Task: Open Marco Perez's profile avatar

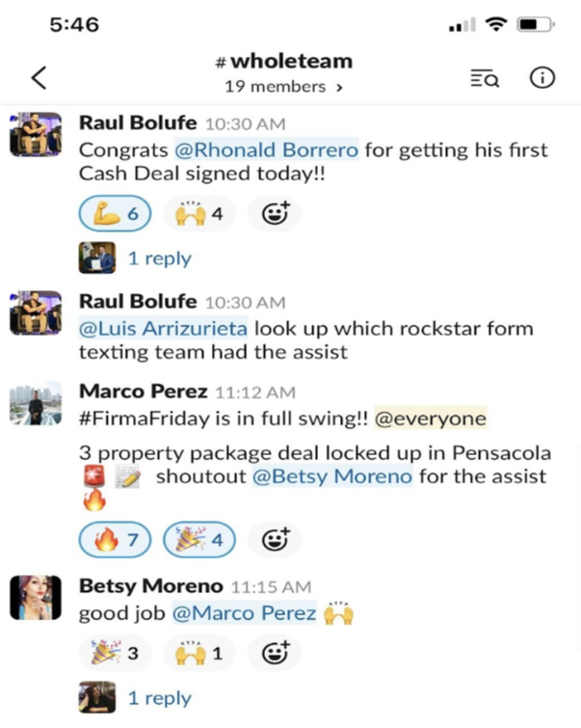Action: tap(35, 405)
